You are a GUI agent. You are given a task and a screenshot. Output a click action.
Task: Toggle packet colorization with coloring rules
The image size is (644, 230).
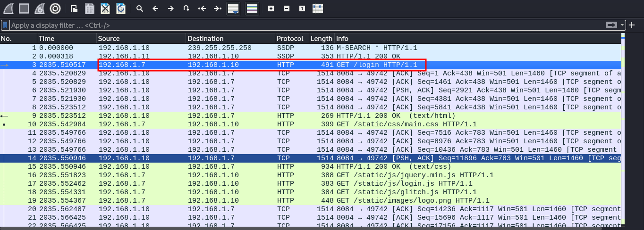[252, 8]
